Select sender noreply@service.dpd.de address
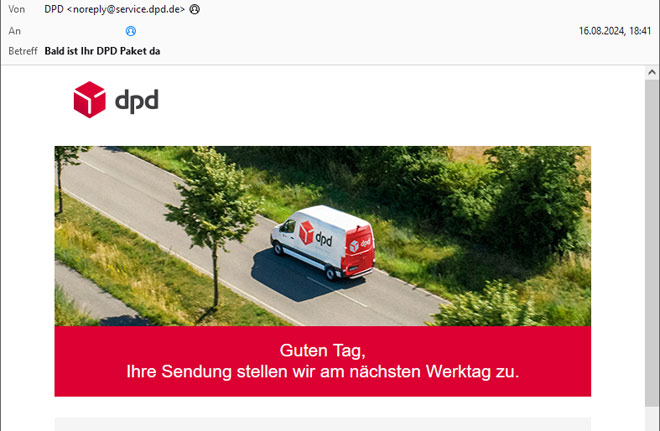The height and width of the screenshot is (431, 660). [129, 9]
